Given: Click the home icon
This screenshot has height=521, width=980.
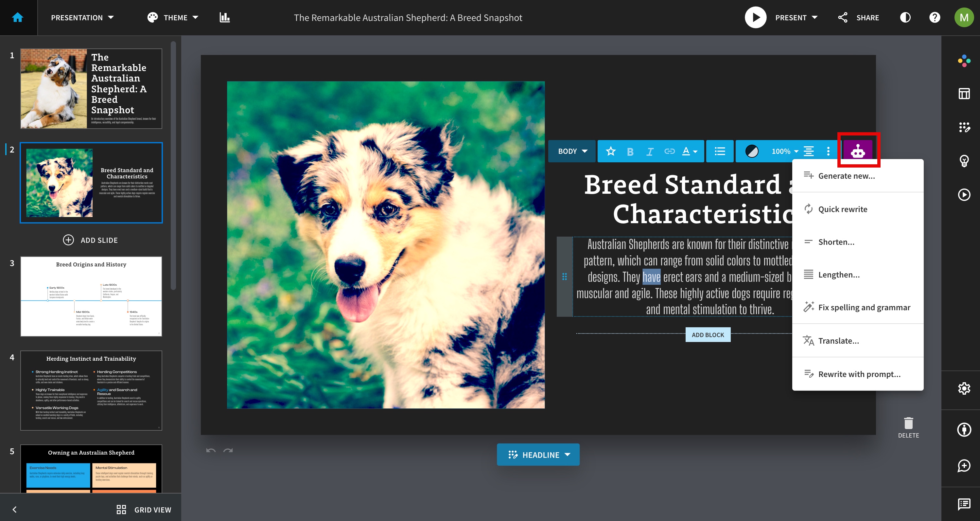Looking at the screenshot, I should click(18, 17).
